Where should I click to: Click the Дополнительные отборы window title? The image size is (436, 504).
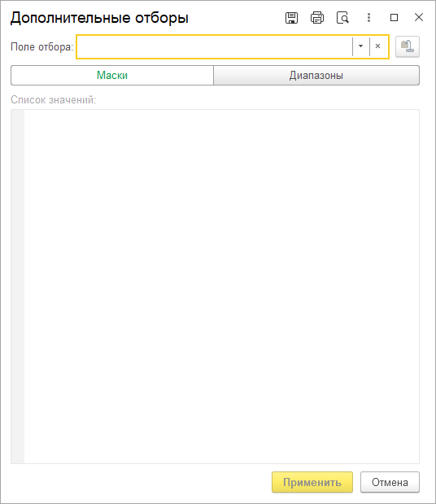(99, 18)
